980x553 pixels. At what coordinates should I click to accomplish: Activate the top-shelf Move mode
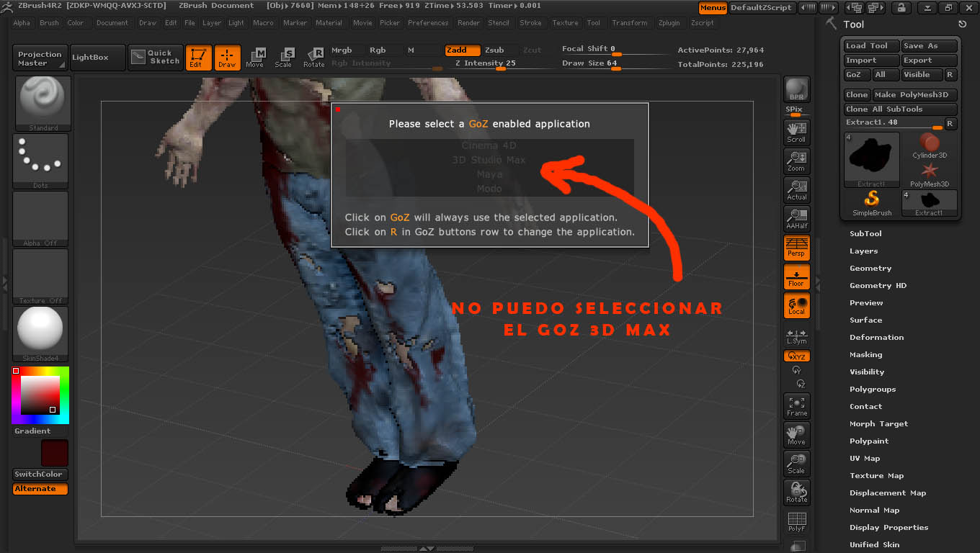[x=255, y=58]
